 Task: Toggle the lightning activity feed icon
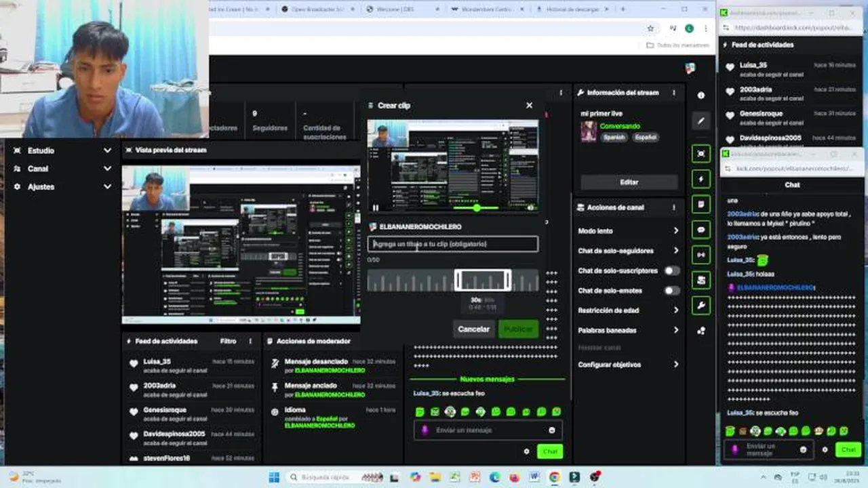coord(701,179)
